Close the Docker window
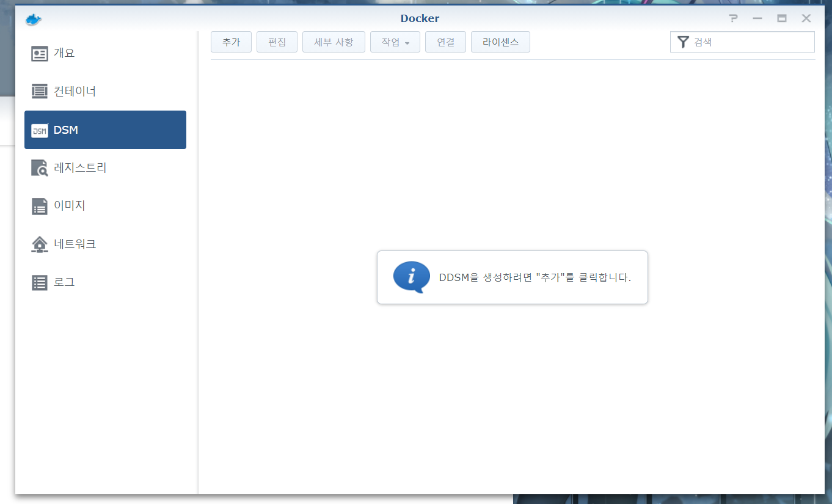Viewport: 832px width, 504px height. coord(806,18)
